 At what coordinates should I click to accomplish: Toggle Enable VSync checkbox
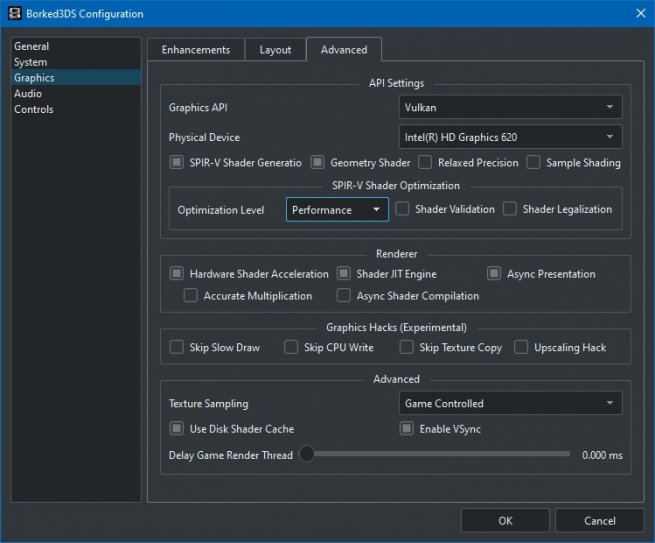(406, 429)
